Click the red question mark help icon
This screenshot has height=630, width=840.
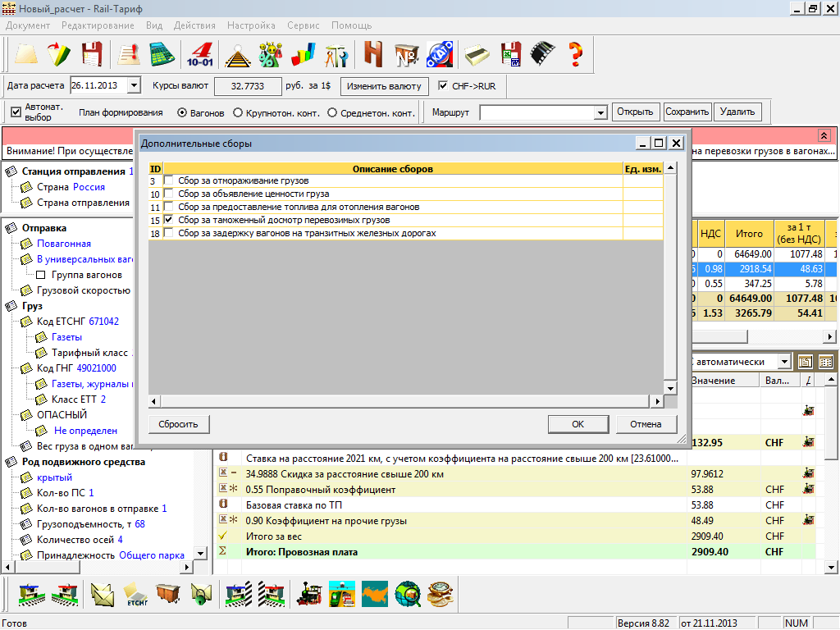click(575, 54)
